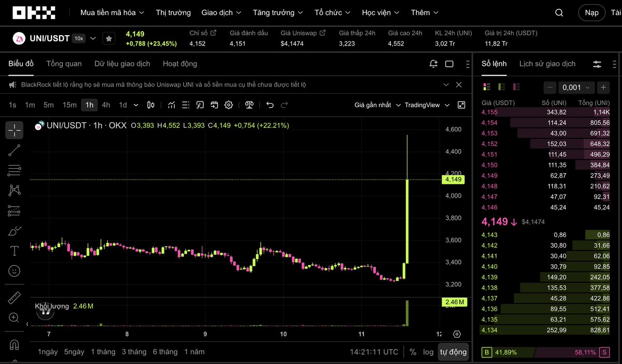Open the indicators icon in chart toolbar
This screenshot has height=364, width=622.
point(172,105)
